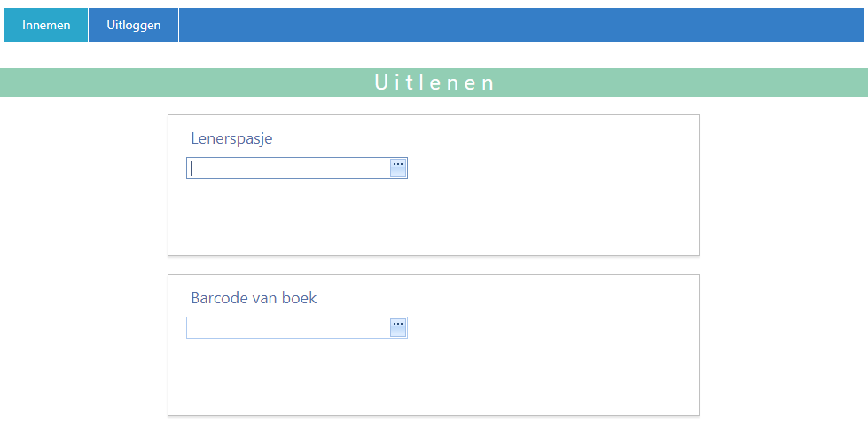Log out using the Uitloggen button
This screenshot has height=423, width=868.
134,25
